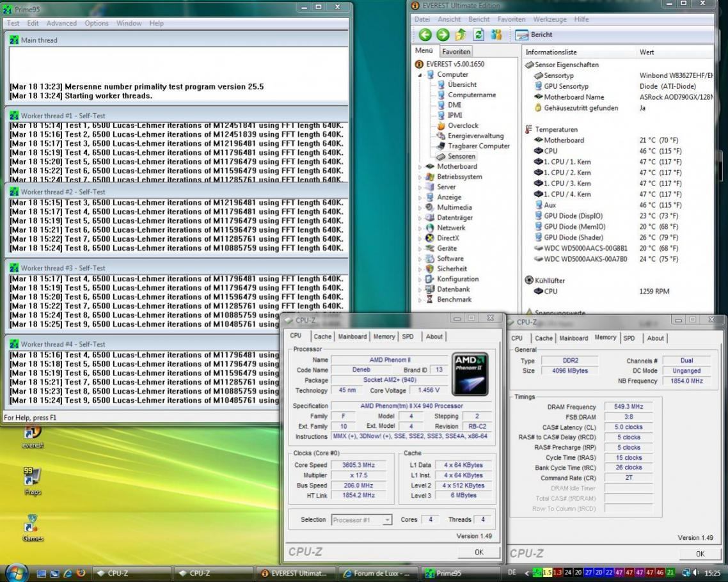Click the up-level arrow icon in EVEREST toolbar
Viewport: 728px width, 582px height.
[x=461, y=35]
